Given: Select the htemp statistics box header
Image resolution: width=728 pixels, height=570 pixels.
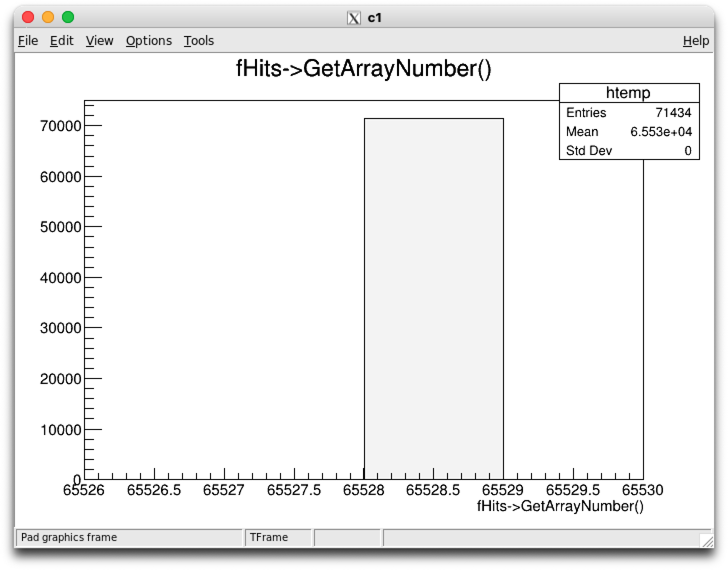Looking at the screenshot, I should click(628, 92).
